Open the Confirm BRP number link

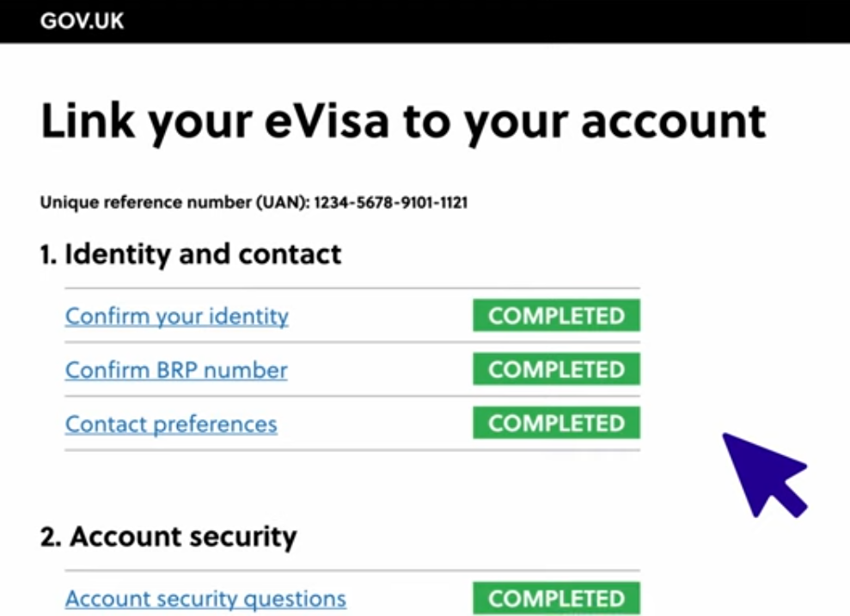point(176,370)
